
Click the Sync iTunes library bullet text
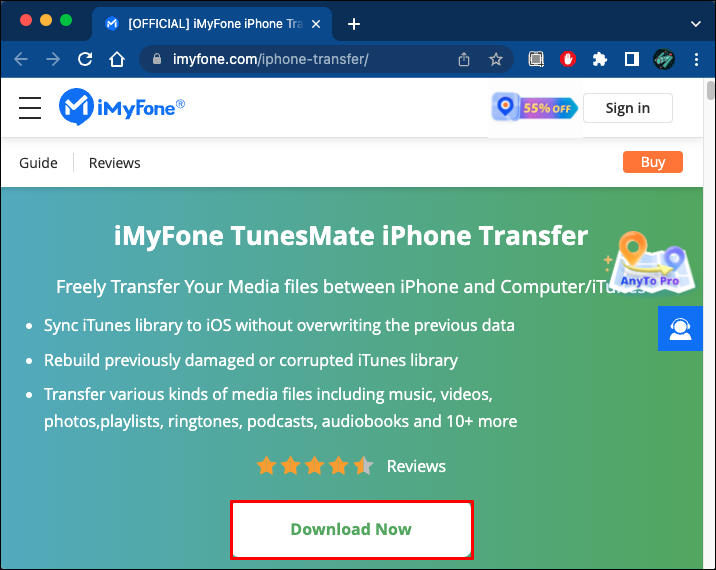pyautogui.click(x=279, y=326)
